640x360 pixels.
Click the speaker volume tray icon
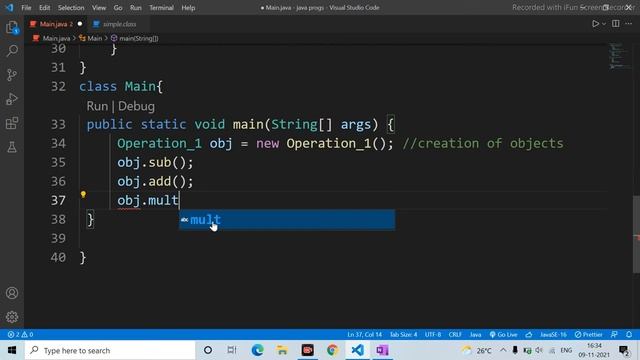539,350
